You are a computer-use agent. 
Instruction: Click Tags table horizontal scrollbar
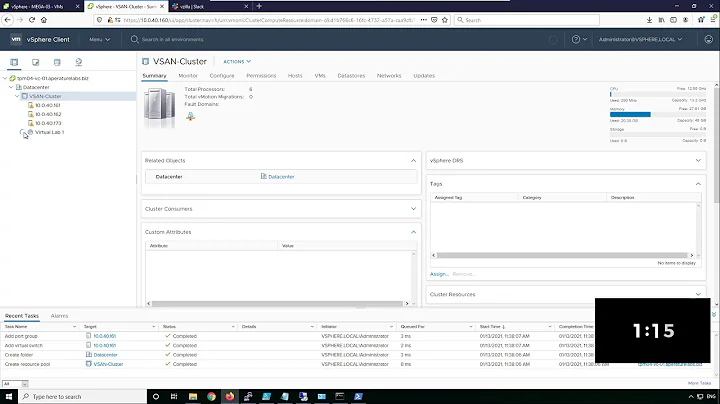tap(562, 255)
